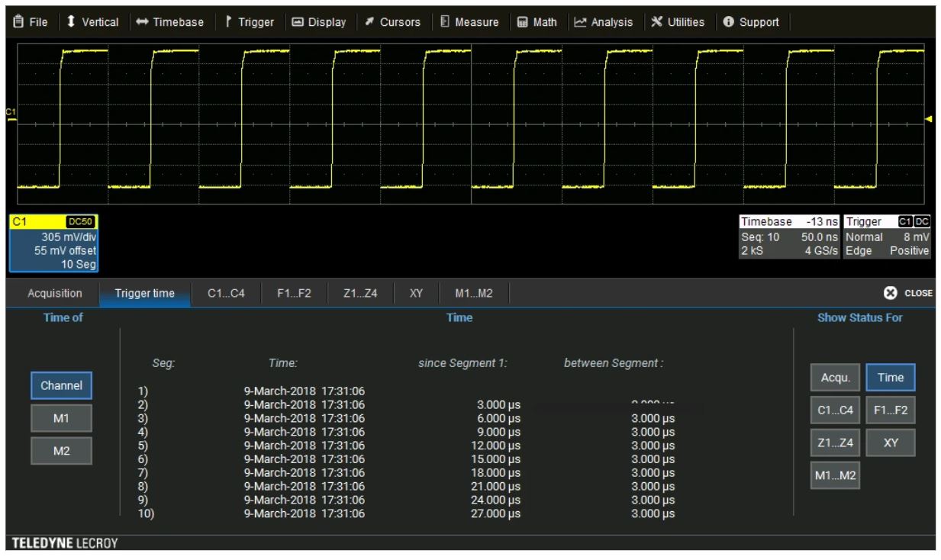This screenshot has width=941, height=560.
Task: Switch to the M1...M2 tab
Action: pos(472,294)
